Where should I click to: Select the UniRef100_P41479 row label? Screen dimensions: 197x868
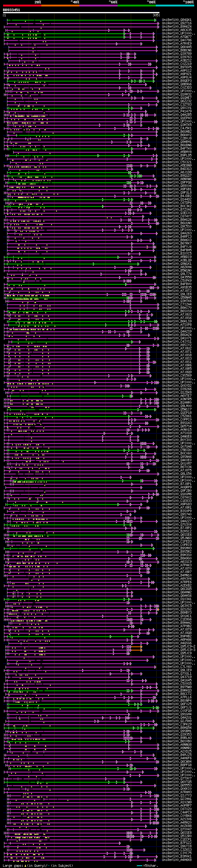[177, 111]
